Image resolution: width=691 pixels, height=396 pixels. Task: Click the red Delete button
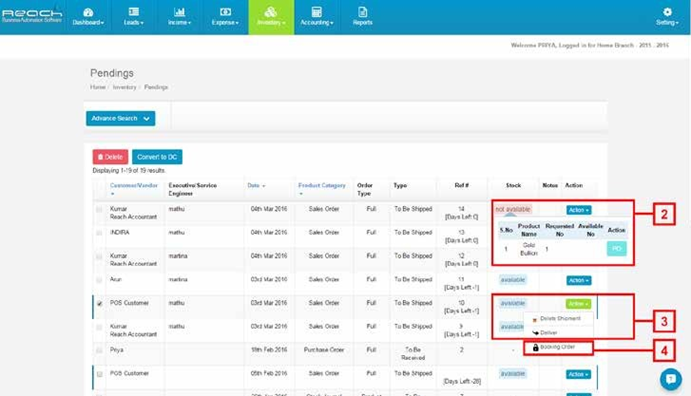(x=110, y=157)
